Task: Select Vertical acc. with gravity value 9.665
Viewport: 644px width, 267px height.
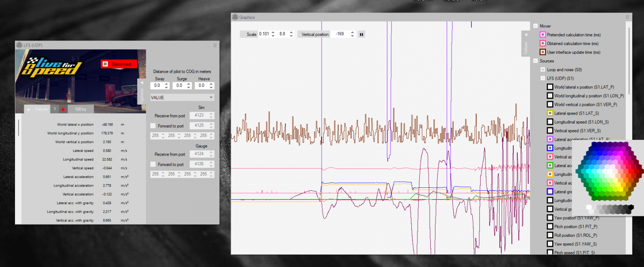Action: (x=107, y=221)
